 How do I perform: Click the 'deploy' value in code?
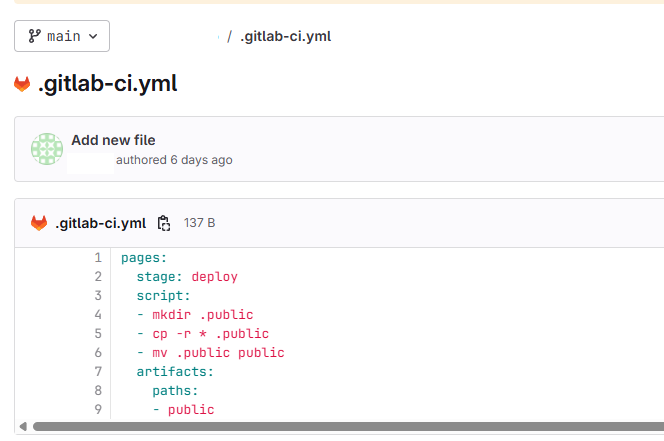[x=214, y=277]
